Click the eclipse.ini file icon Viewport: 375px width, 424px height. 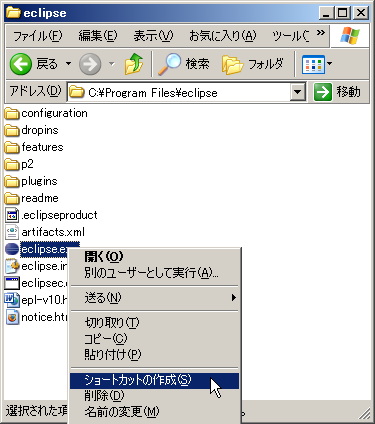point(12,266)
